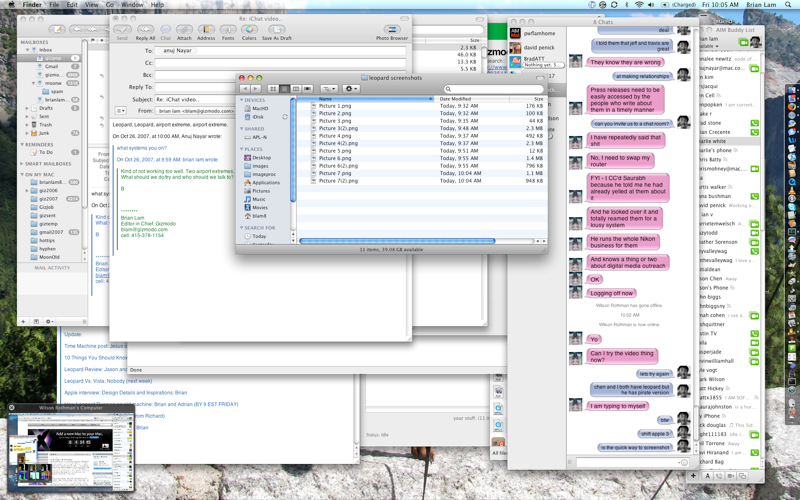
Task: Open the Colors picker in compose toolbar
Action: (x=249, y=32)
